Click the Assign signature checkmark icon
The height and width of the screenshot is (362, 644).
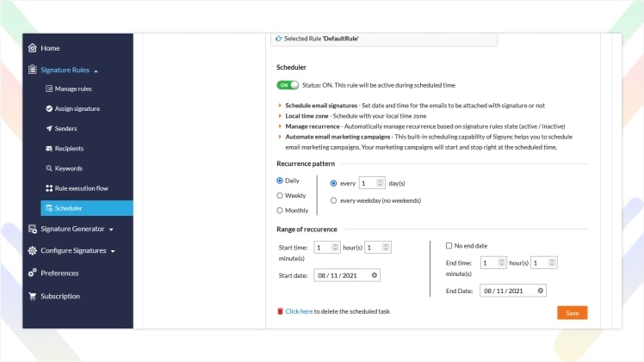[49, 108]
